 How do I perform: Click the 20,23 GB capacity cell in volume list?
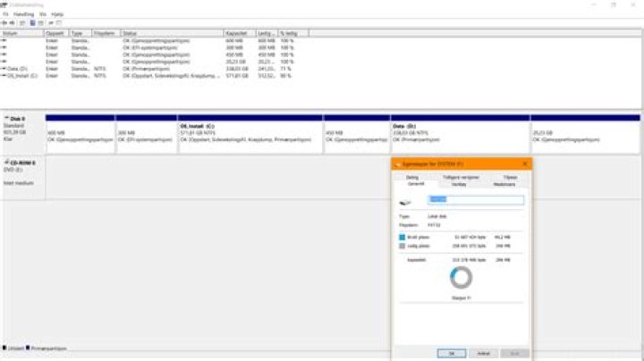(236, 62)
